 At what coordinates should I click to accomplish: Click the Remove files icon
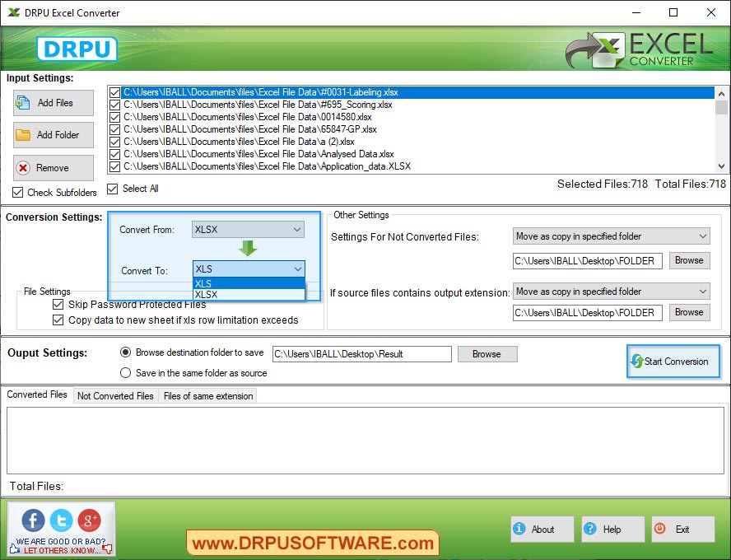pos(23,167)
